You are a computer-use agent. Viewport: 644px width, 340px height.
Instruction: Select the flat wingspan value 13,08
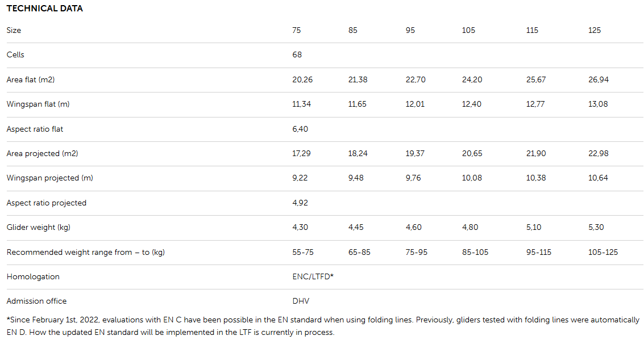coord(598,104)
